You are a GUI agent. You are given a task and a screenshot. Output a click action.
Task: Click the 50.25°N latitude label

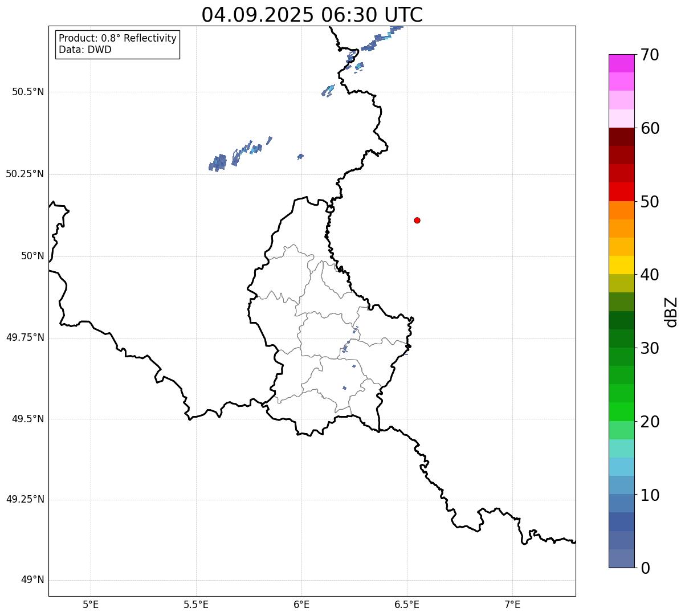click(25, 174)
